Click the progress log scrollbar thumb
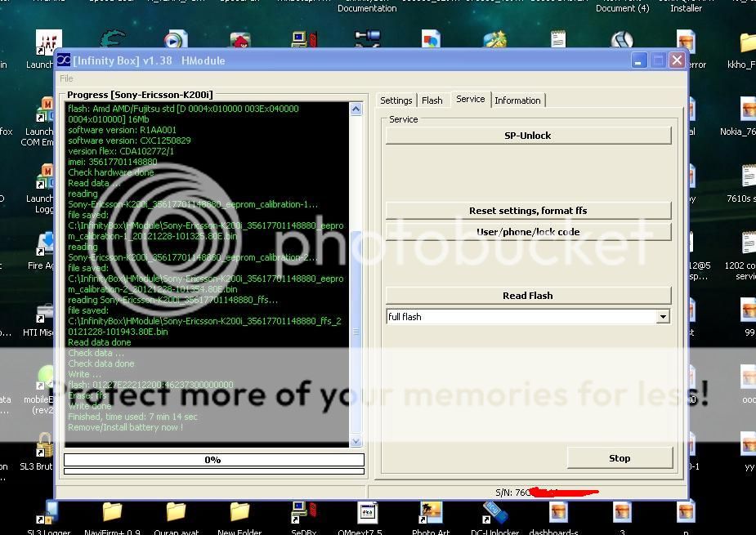Image resolution: width=756 pixels, height=535 pixels. (x=356, y=332)
